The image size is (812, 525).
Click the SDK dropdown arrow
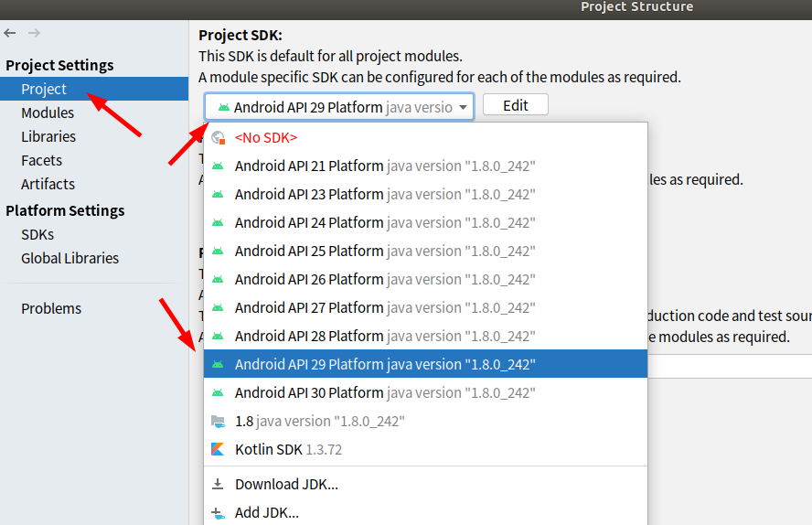pos(463,107)
